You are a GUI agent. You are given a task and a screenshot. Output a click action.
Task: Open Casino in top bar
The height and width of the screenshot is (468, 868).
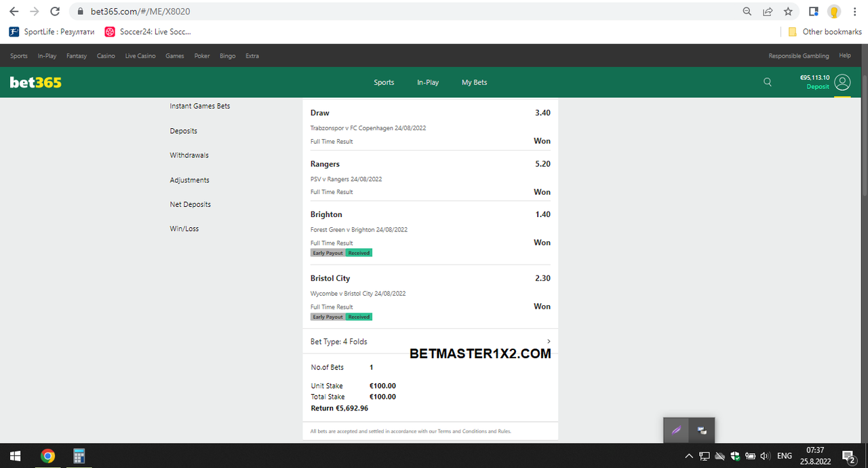(106, 56)
